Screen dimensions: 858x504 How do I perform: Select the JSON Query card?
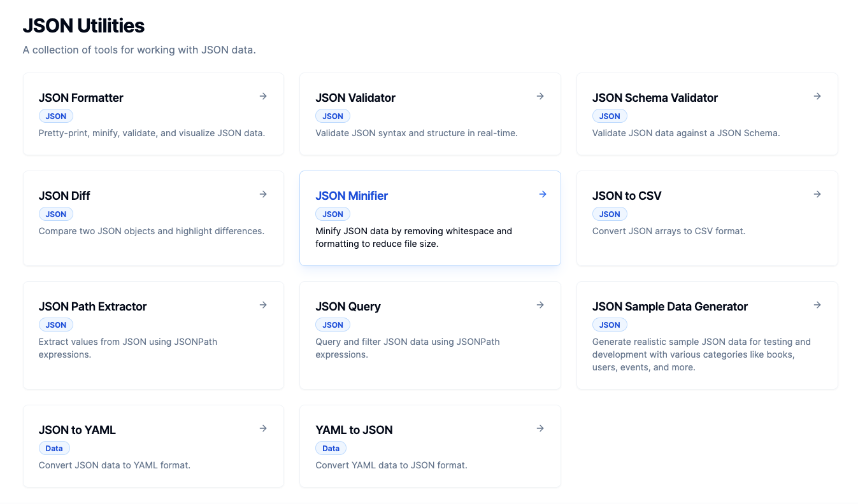[x=430, y=335]
